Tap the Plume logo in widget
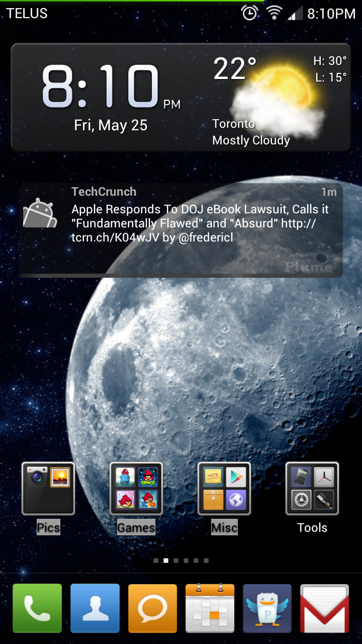The width and height of the screenshot is (362, 644). [309, 266]
